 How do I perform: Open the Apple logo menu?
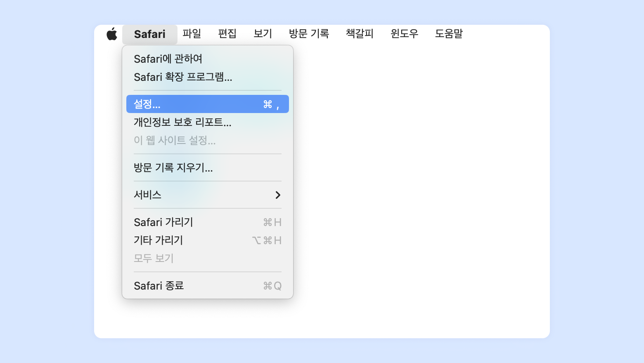pyautogui.click(x=112, y=34)
